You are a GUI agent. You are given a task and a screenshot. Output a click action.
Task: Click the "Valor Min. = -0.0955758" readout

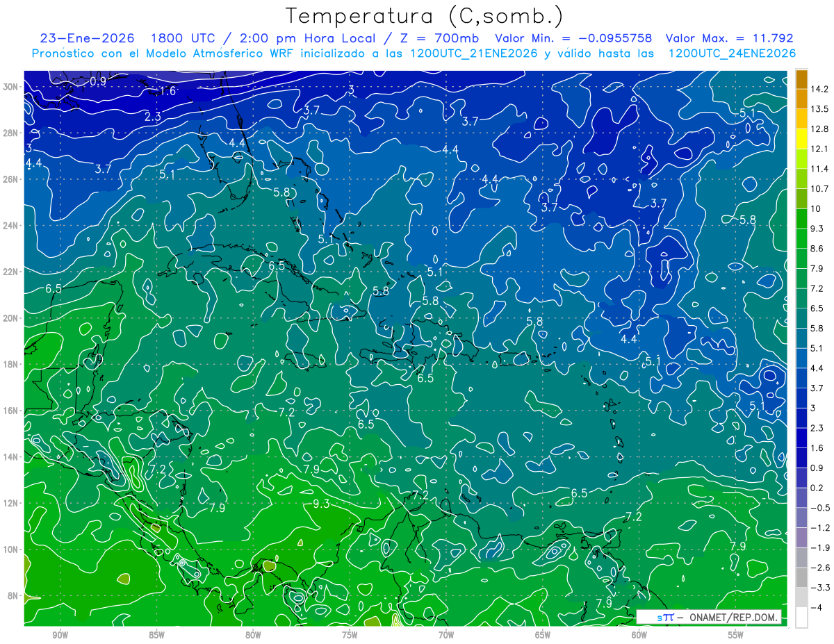pos(573,38)
